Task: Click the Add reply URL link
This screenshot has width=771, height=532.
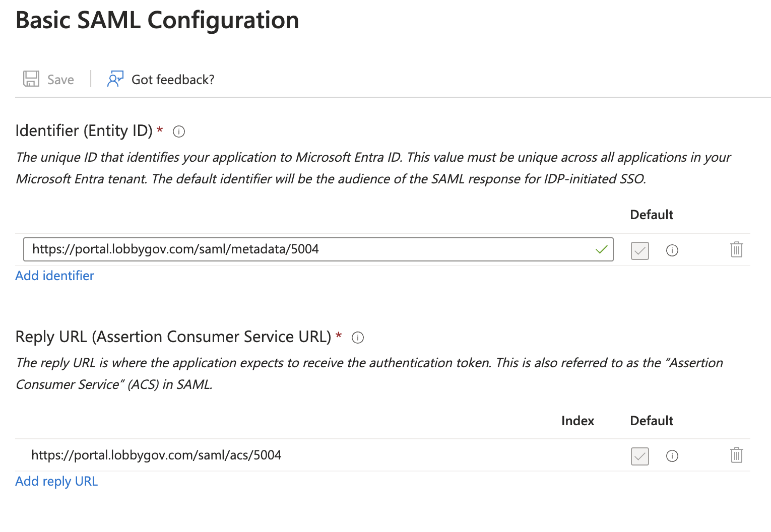Action: [x=56, y=481]
